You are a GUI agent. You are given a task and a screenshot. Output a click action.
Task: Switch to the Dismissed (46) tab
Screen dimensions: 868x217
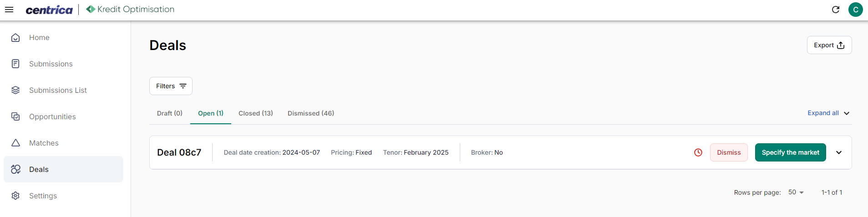[311, 113]
